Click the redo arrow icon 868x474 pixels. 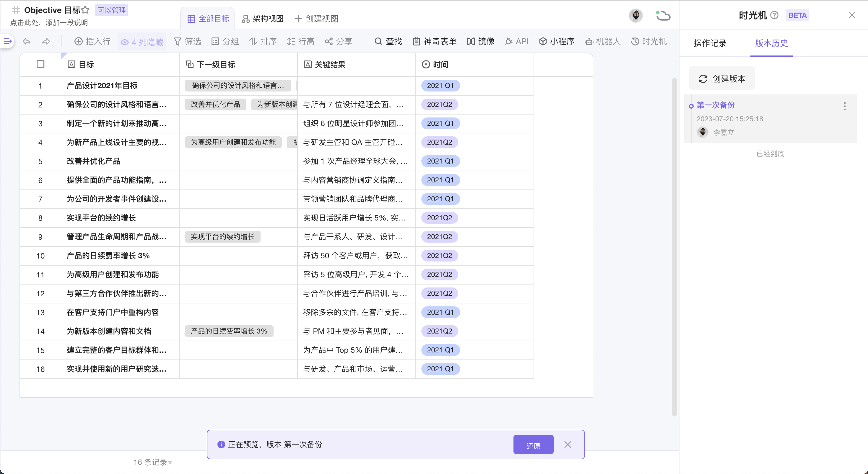point(46,41)
